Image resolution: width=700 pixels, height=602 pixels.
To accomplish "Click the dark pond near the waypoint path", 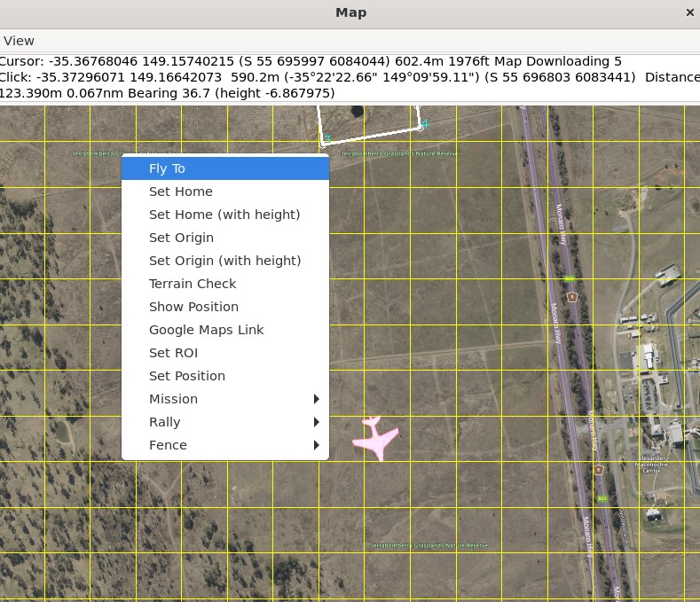I will pyautogui.click(x=357, y=113).
